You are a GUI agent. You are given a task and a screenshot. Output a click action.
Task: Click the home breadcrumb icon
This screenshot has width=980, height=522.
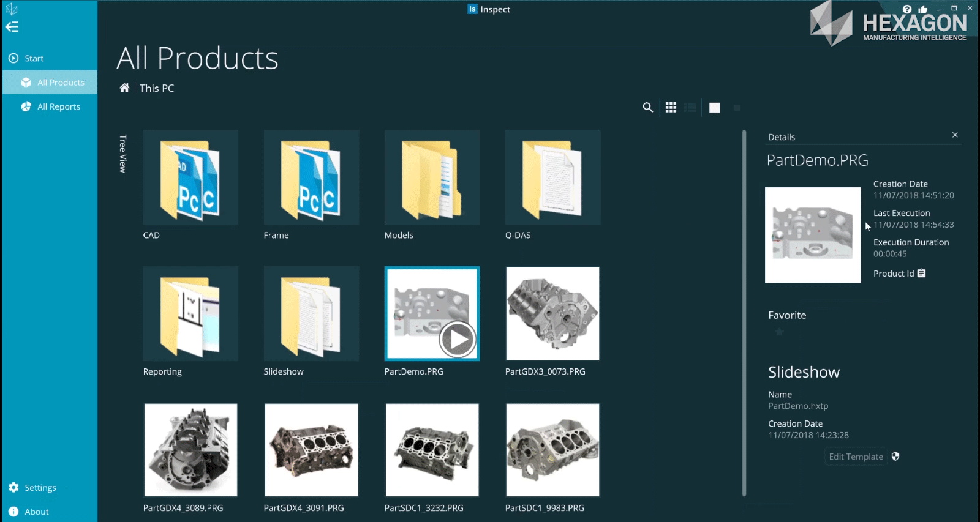pos(124,88)
